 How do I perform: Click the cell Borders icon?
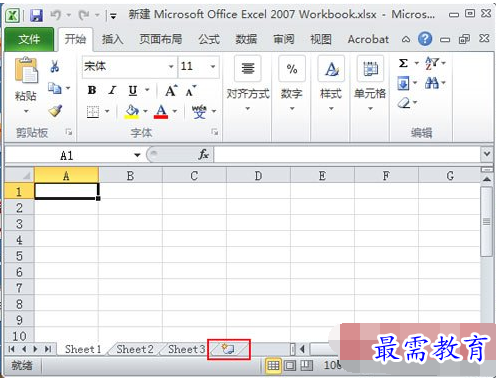click(x=93, y=112)
